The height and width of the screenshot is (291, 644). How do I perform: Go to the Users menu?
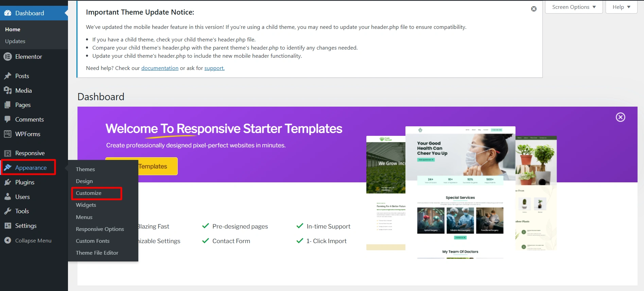coord(22,197)
